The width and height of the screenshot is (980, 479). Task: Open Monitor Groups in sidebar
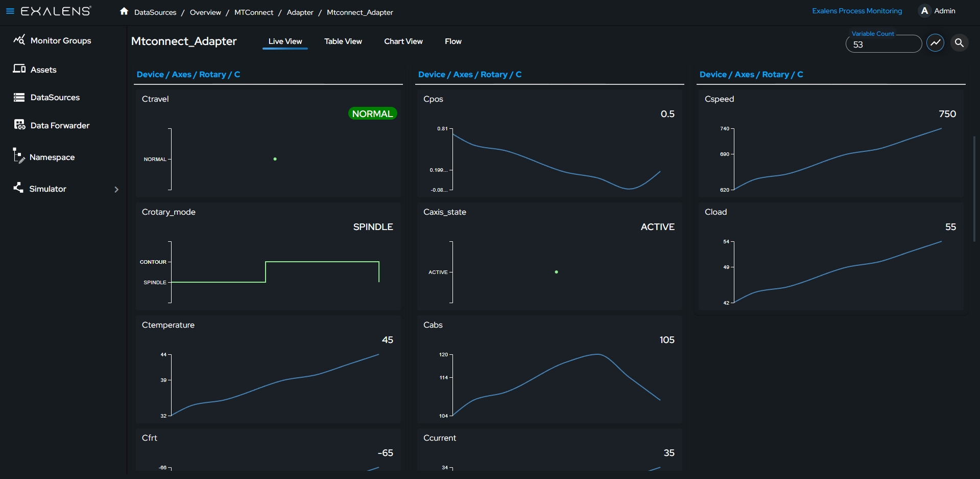click(x=61, y=40)
